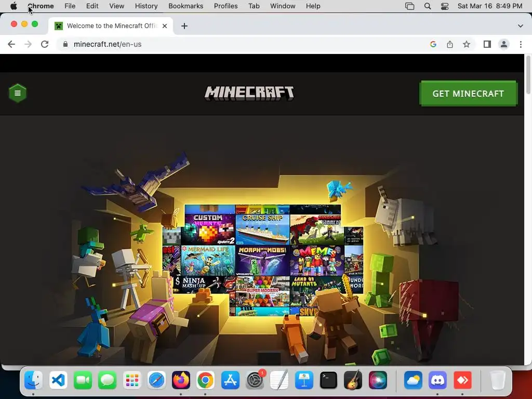The width and height of the screenshot is (532, 399).
Task: Share this page using the share icon
Action: pyautogui.click(x=449, y=44)
